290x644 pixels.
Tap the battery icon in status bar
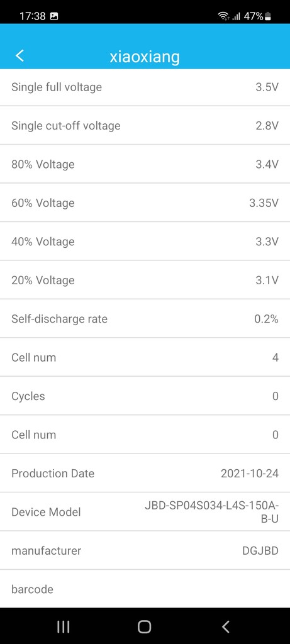268,16
